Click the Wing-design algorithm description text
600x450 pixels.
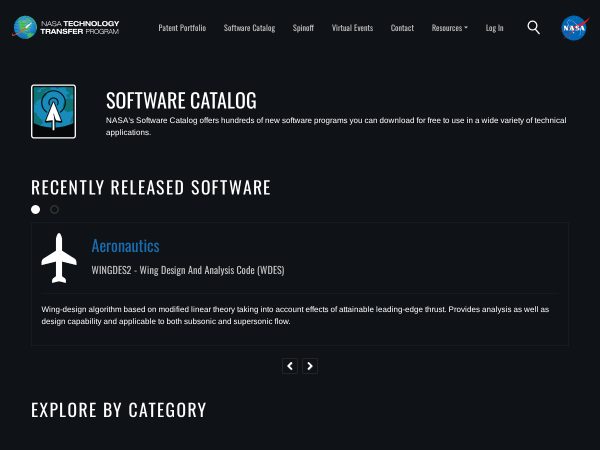(x=295, y=315)
